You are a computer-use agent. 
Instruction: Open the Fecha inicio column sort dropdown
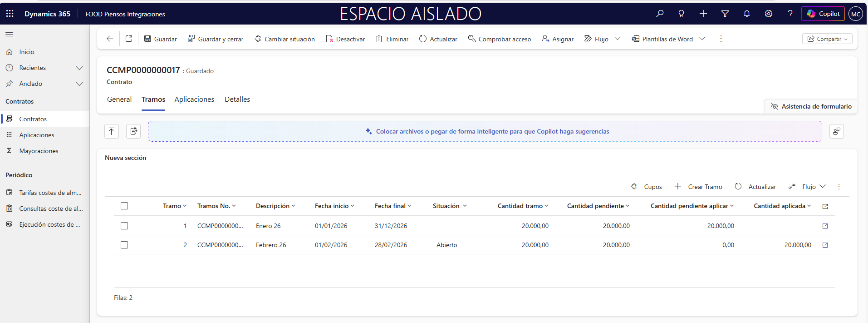tap(334, 206)
